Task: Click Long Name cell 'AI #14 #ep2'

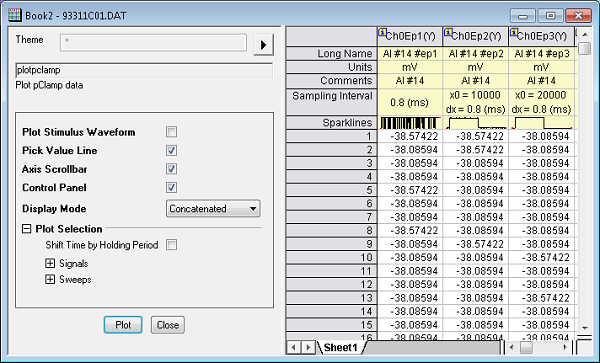Action: click(x=476, y=54)
